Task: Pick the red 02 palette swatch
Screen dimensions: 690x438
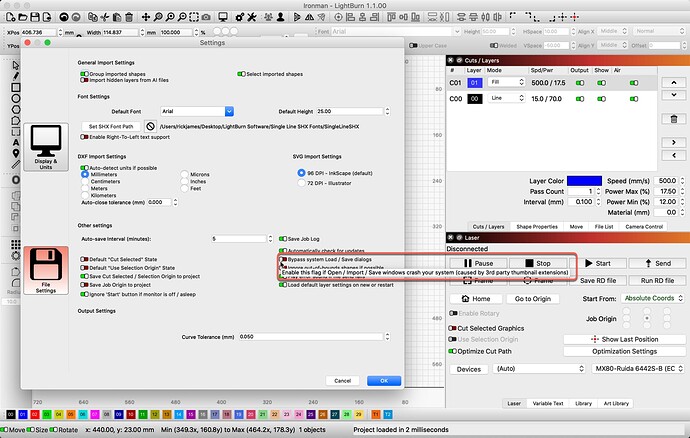Action: 35,414
